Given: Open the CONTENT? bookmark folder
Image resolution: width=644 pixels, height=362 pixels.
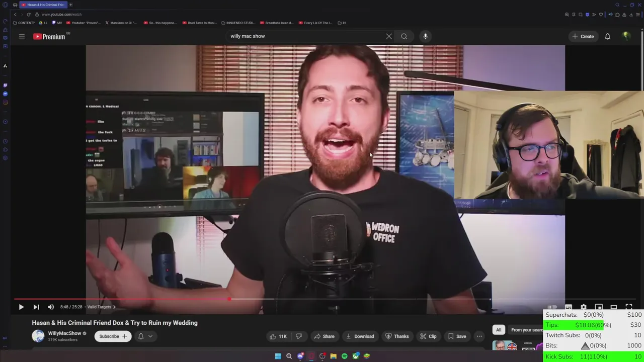Looking at the screenshot, I should click(x=24, y=23).
